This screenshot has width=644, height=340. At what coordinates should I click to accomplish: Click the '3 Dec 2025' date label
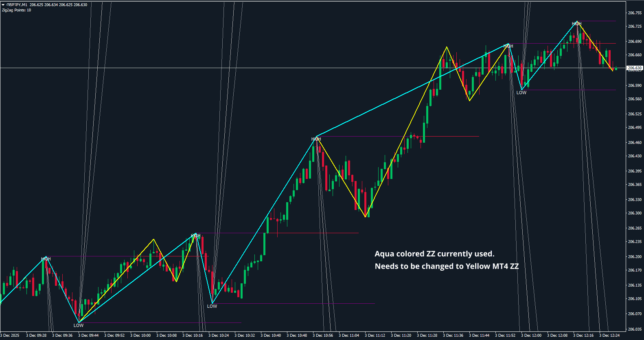click(10, 336)
